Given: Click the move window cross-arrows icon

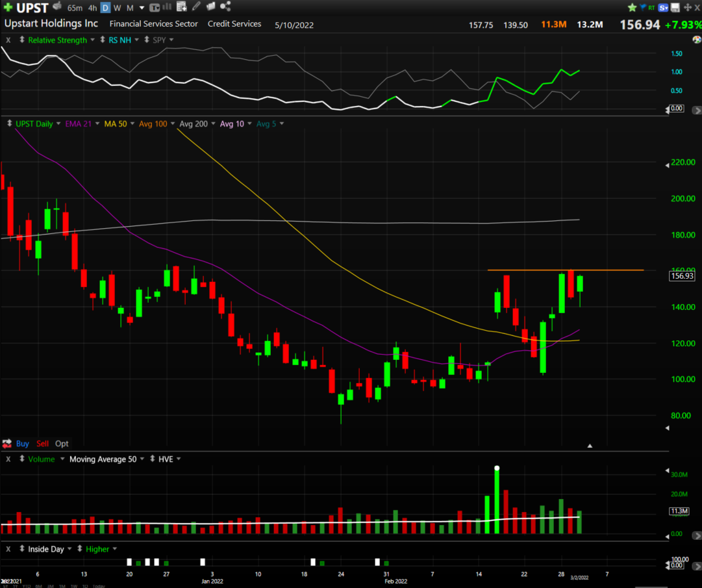Looking at the screenshot, I should tap(688, 8).
